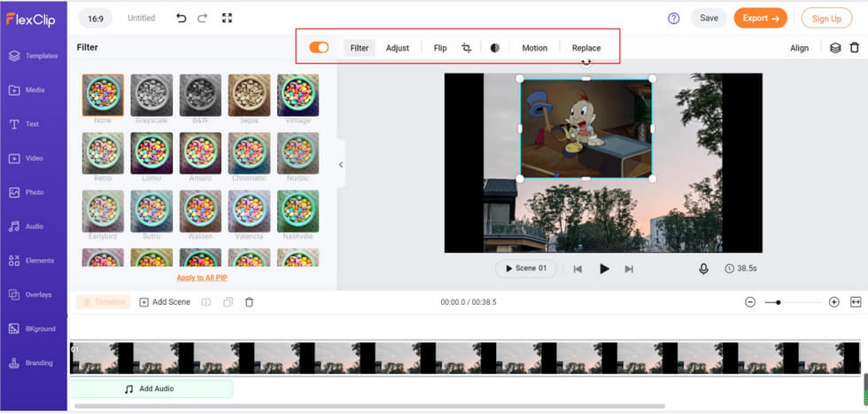Open the Overlays sidebar section
Image resolution: width=868 pixels, height=414 pixels.
point(30,295)
